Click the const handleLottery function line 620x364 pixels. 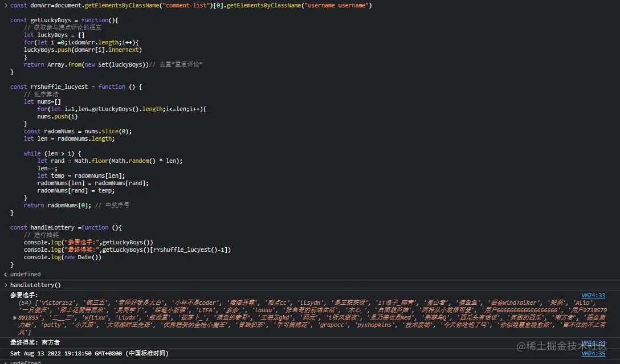[x=66, y=227]
